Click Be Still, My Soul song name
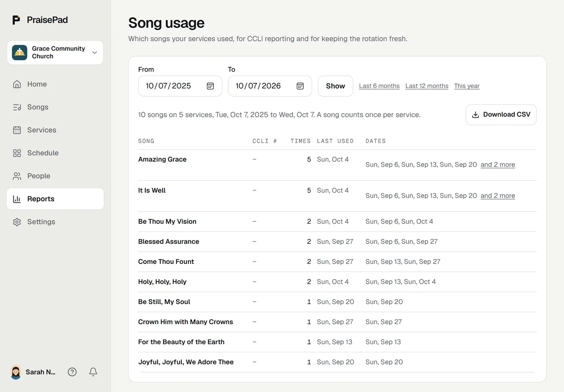 164,302
